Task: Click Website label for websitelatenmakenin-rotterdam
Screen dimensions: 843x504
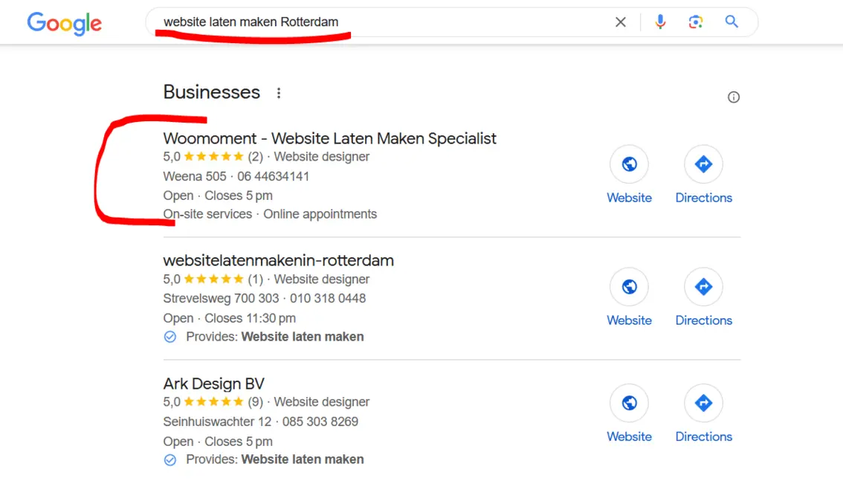Action: 629,320
